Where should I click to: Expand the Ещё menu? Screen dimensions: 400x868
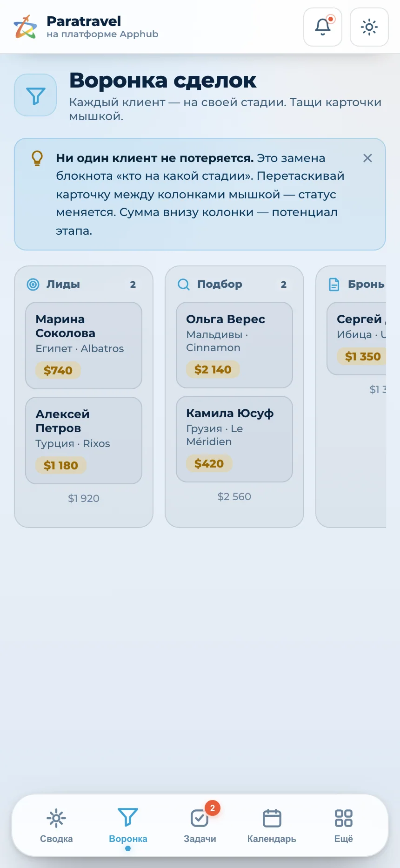coord(344,826)
